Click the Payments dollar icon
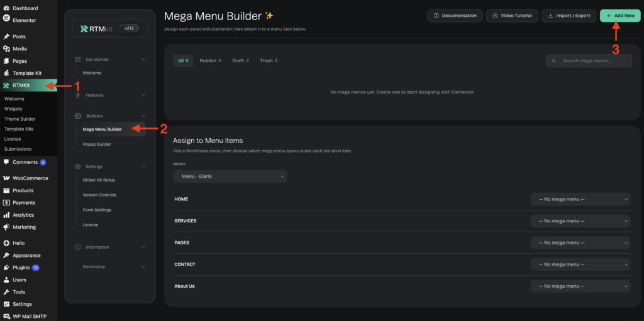 pos(6,202)
